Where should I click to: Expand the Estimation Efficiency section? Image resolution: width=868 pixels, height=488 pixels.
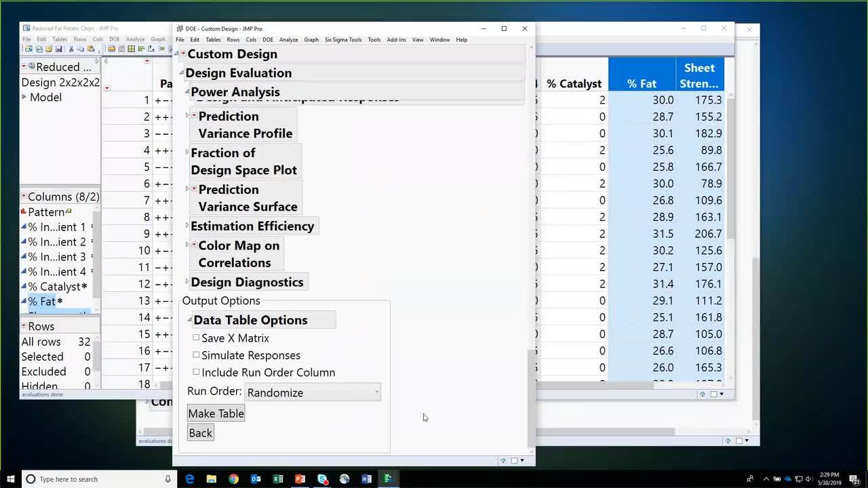pyautogui.click(x=187, y=226)
